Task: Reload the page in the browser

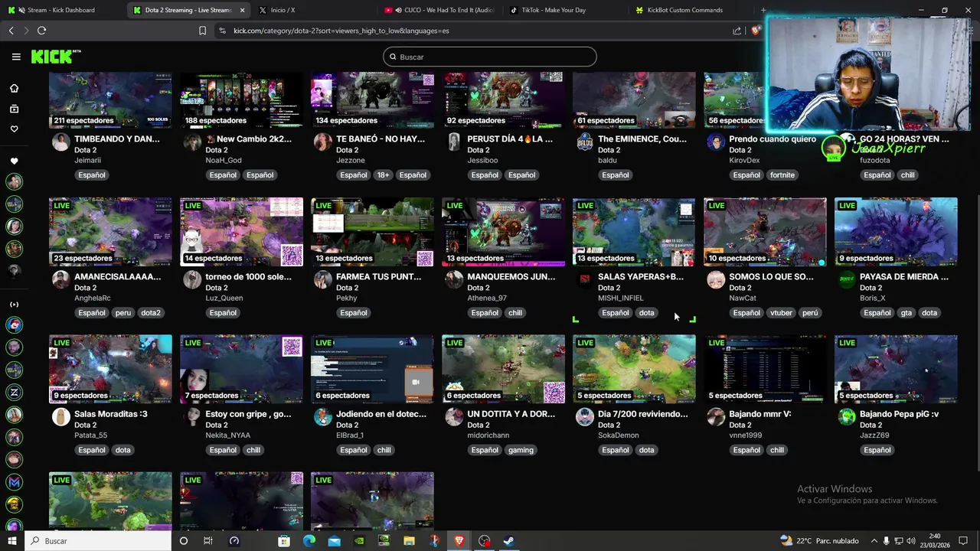Action: tap(41, 31)
